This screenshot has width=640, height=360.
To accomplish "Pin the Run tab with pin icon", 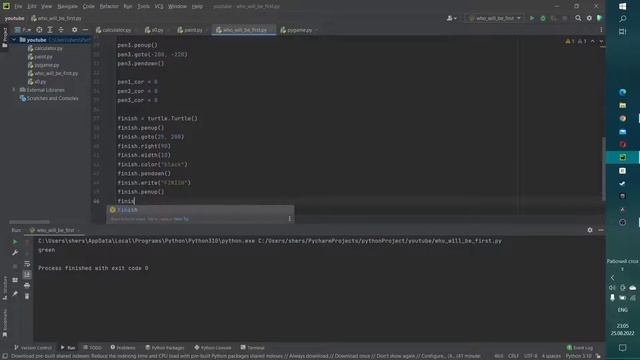I will click(15, 293).
